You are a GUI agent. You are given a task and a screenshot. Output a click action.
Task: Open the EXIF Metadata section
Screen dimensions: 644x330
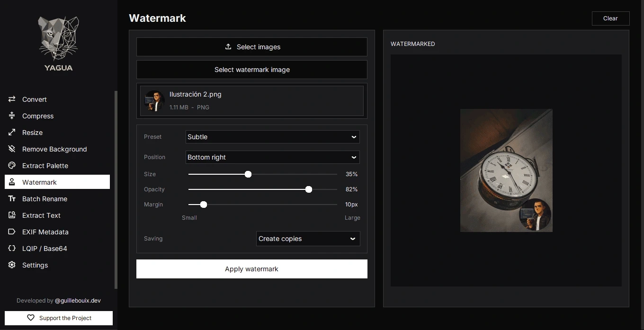(x=57, y=232)
